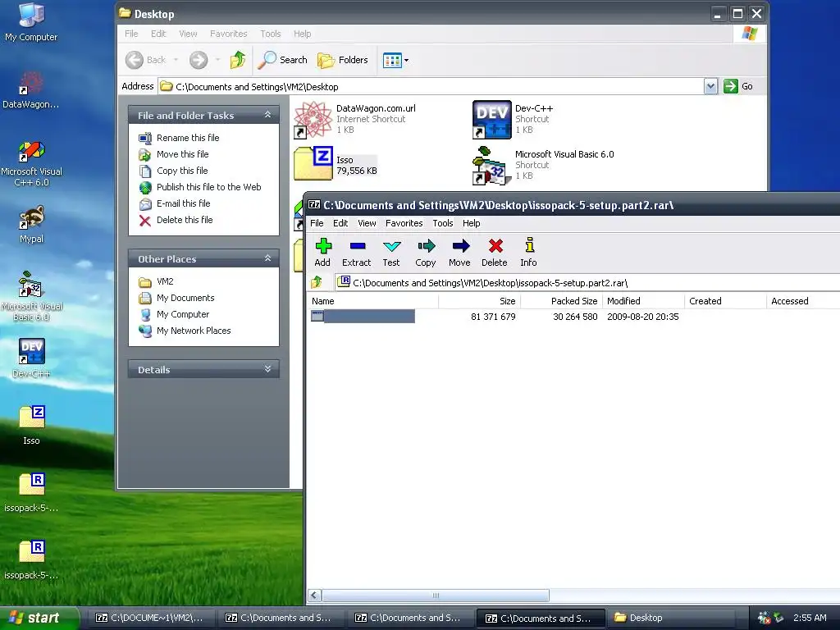The height and width of the screenshot is (630, 840).
Task: Collapse File and Folder Tasks panel
Action: point(268,115)
